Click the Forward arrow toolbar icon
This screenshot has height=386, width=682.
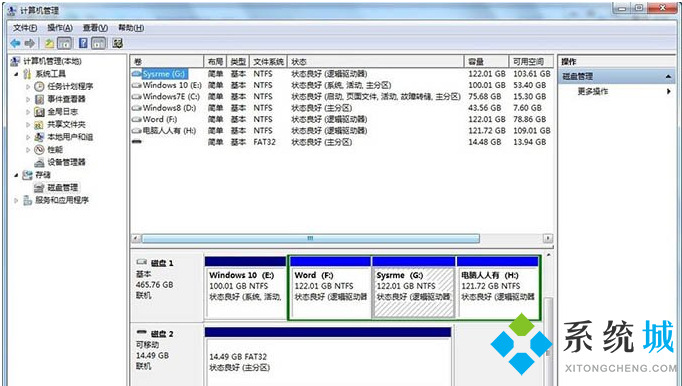tap(30, 43)
